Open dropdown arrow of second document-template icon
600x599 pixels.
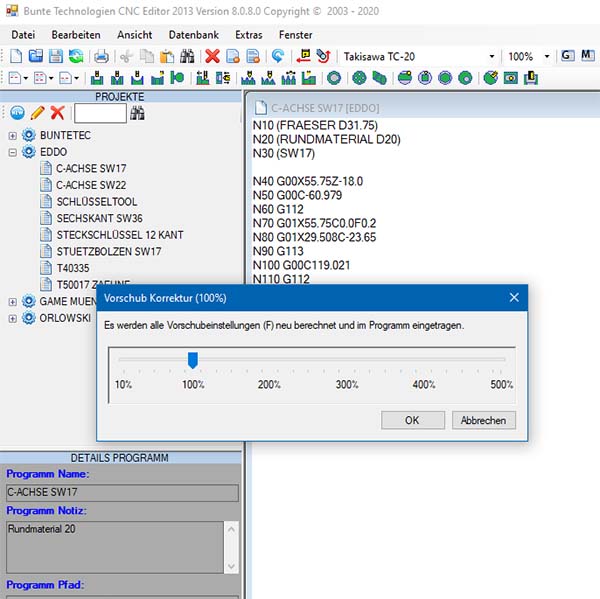(51, 78)
